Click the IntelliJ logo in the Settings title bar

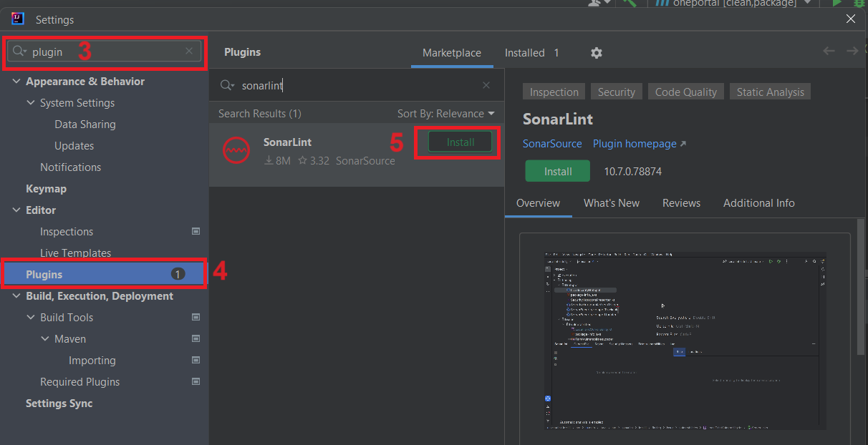(19, 19)
